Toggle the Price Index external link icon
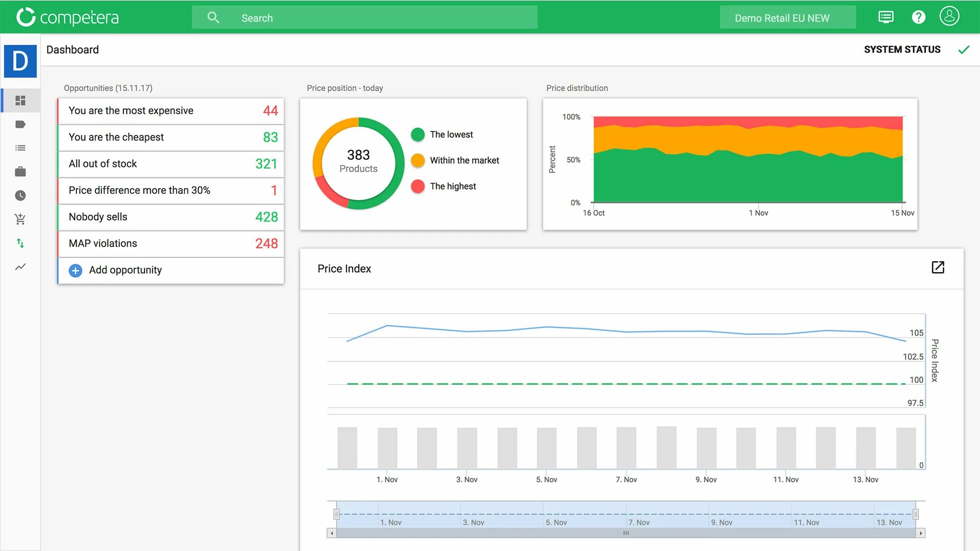 938,268
